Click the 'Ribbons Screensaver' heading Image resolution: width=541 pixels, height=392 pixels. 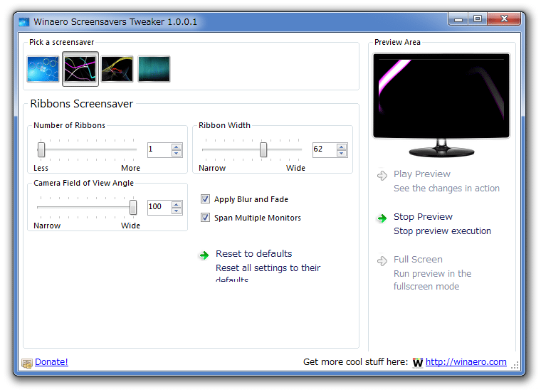click(81, 103)
